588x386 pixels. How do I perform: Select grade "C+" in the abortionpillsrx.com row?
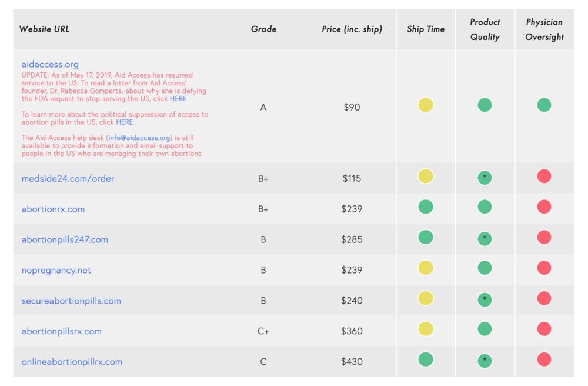click(263, 331)
